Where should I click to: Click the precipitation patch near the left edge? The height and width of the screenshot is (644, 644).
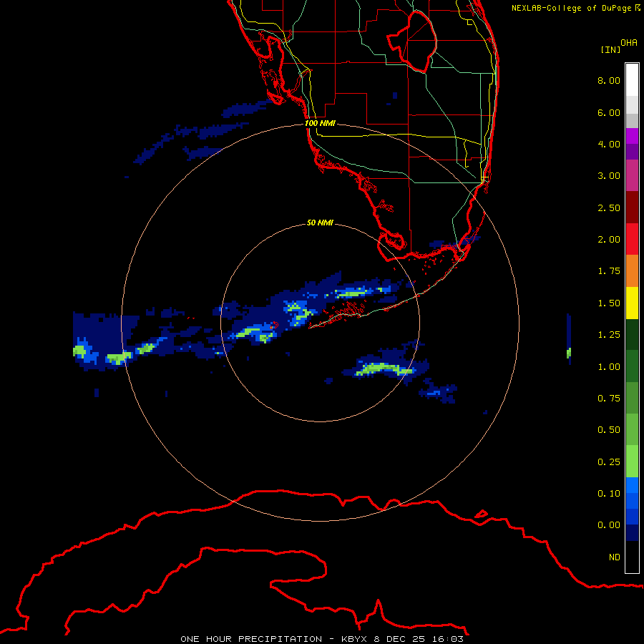pyautogui.click(x=106, y=341)
